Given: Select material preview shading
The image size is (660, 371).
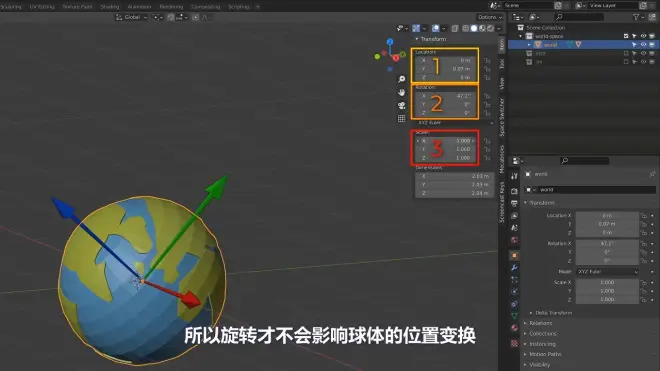Looking at the screenshot, I should coord(482,28).
